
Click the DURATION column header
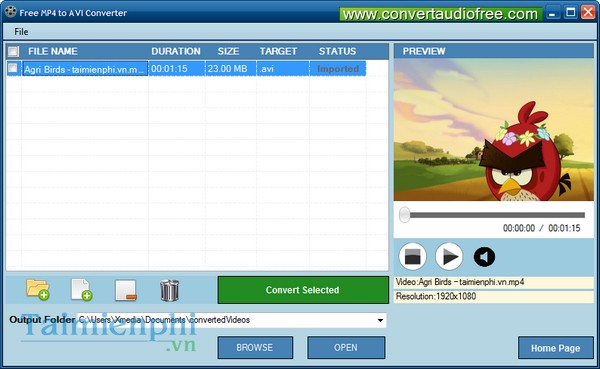tap(176, 51)
